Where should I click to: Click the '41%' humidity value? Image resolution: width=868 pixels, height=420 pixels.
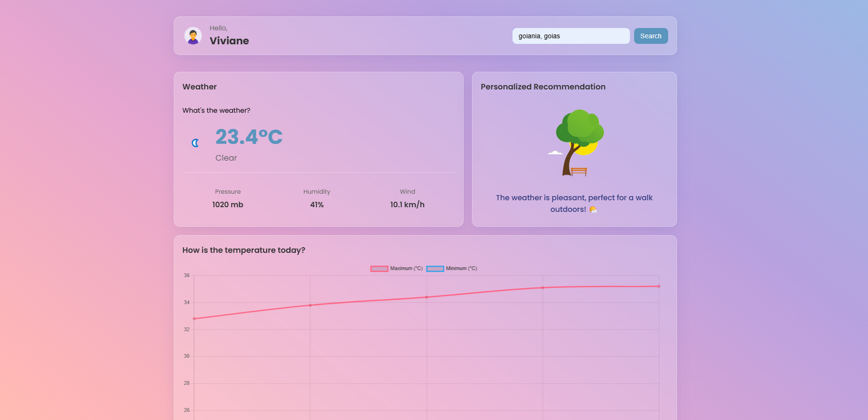point(317,205)
